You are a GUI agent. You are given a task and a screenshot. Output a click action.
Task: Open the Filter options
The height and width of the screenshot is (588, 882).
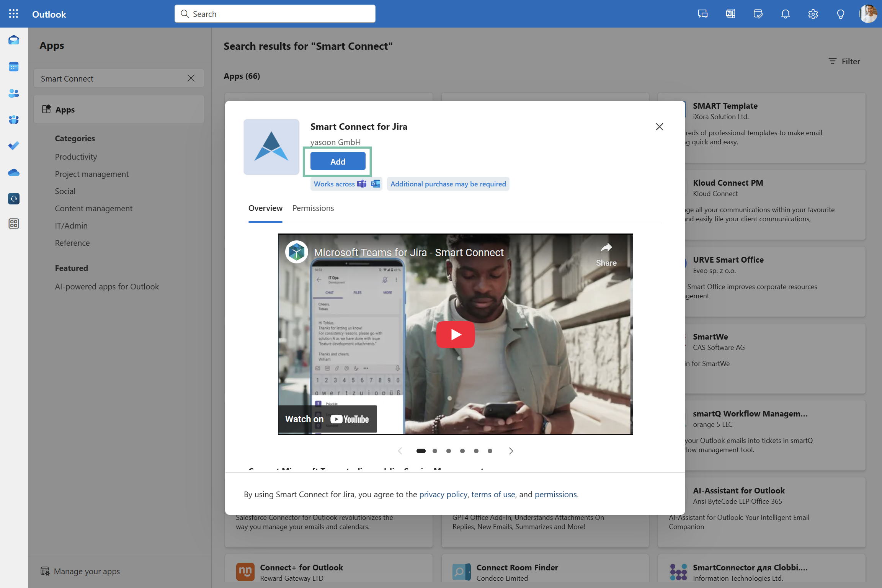point(844,61)
